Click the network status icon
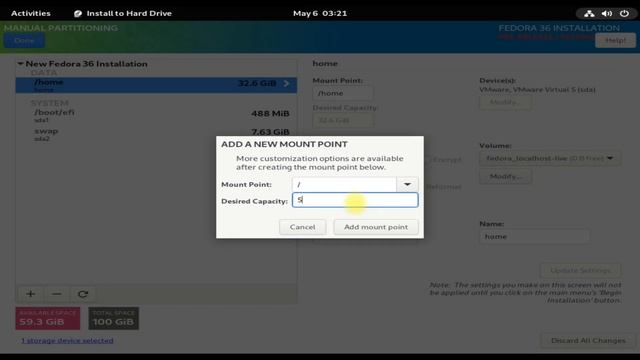640x360 pixels. click(x=589, y=13)
